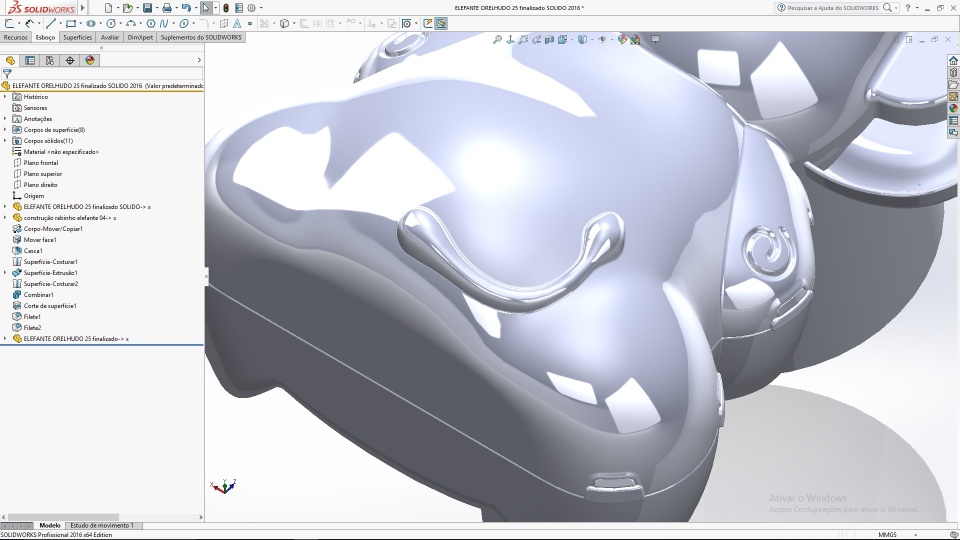Click the view orientation triad
The height and width of the screenshot is (540, 960).
(x=223, y=486)
